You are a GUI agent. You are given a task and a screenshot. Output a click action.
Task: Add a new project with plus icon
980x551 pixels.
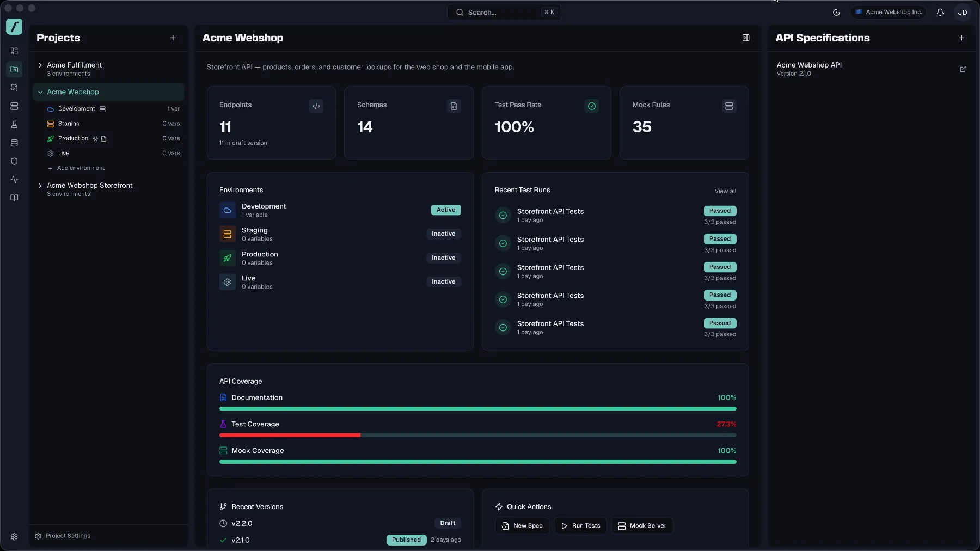[x=173, y=38]
